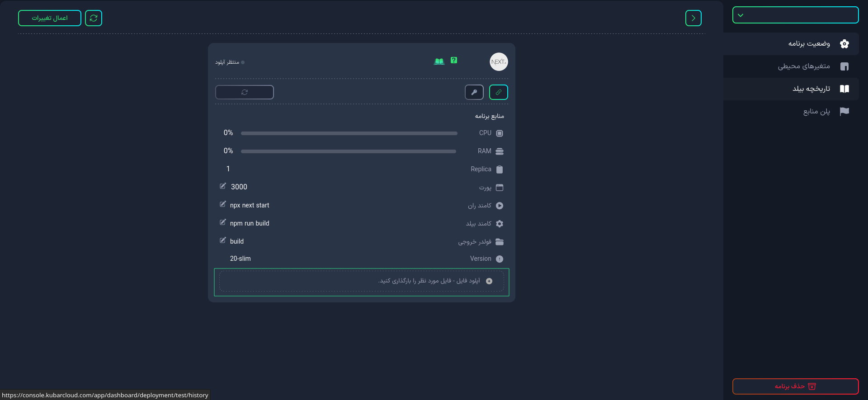Click the plus icon in the upload area
The width and height of the screenshot is (868, 400).
point(489,281)
